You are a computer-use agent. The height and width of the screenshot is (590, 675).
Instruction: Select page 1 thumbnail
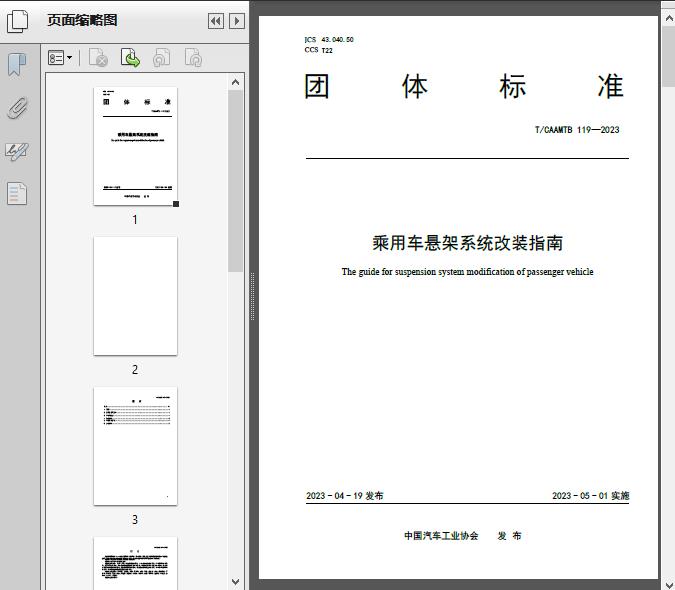pos(135,146)
